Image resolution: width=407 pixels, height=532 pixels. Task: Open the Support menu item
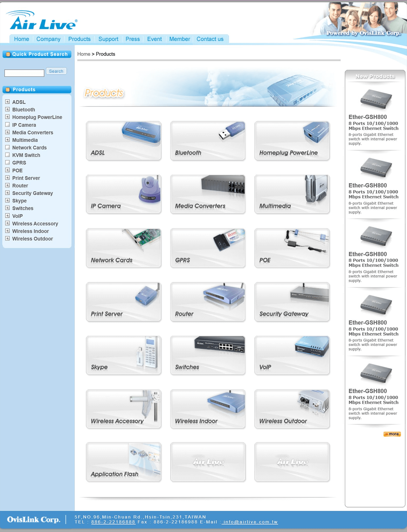[108, 39]
